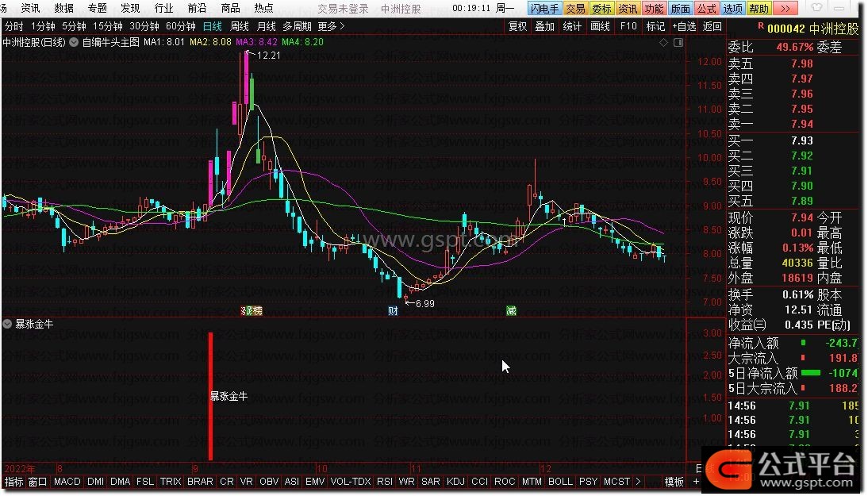Click the 闪电手 button
This screenshot has width=868, height=496.
(544, 8)
